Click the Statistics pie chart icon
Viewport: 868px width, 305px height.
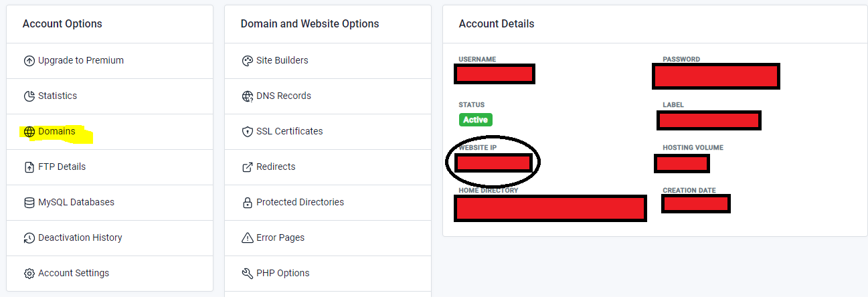pyautogui.click(x=29, y=96)
